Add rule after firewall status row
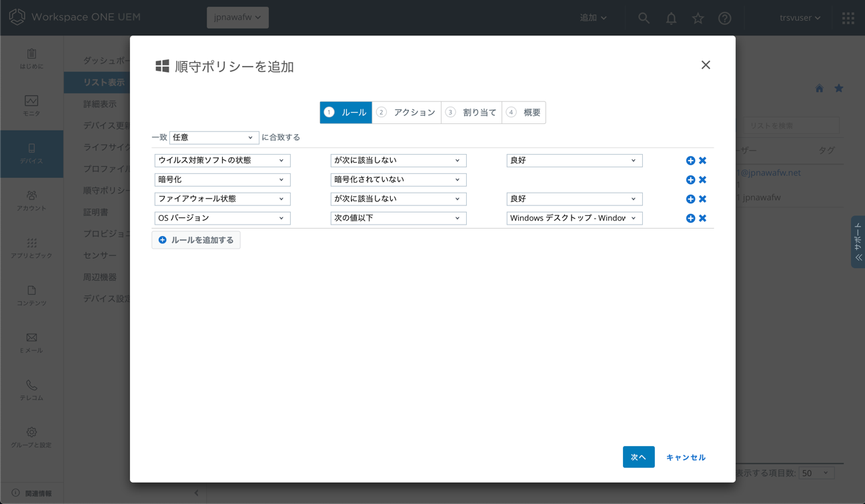This screenshot has width=865, height=504. coord(690,199)
